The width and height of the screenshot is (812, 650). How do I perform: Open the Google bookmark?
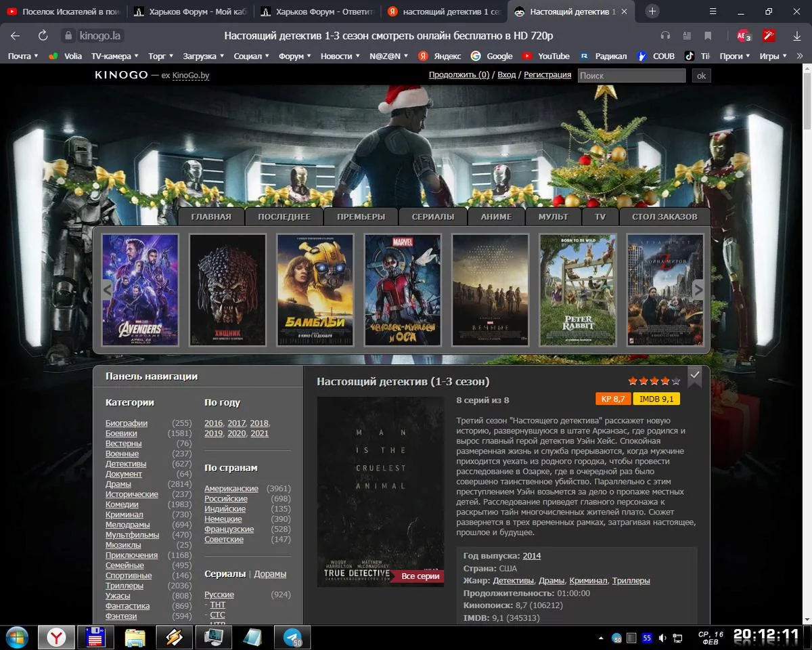pyautogui.click(x=492, y=56)
